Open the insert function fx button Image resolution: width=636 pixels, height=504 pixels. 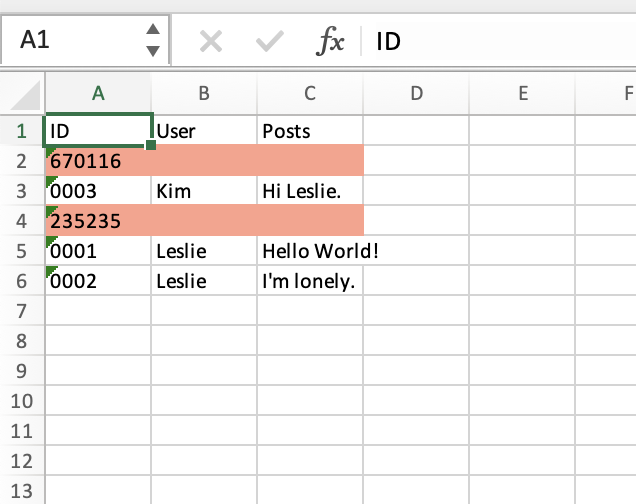click(x=330, y=41)
